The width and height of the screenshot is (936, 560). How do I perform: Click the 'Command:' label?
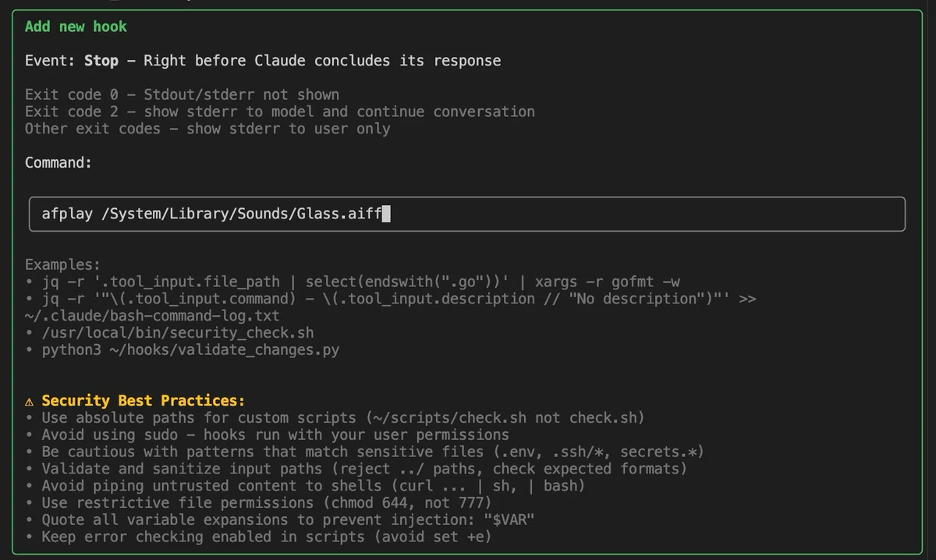58,162
